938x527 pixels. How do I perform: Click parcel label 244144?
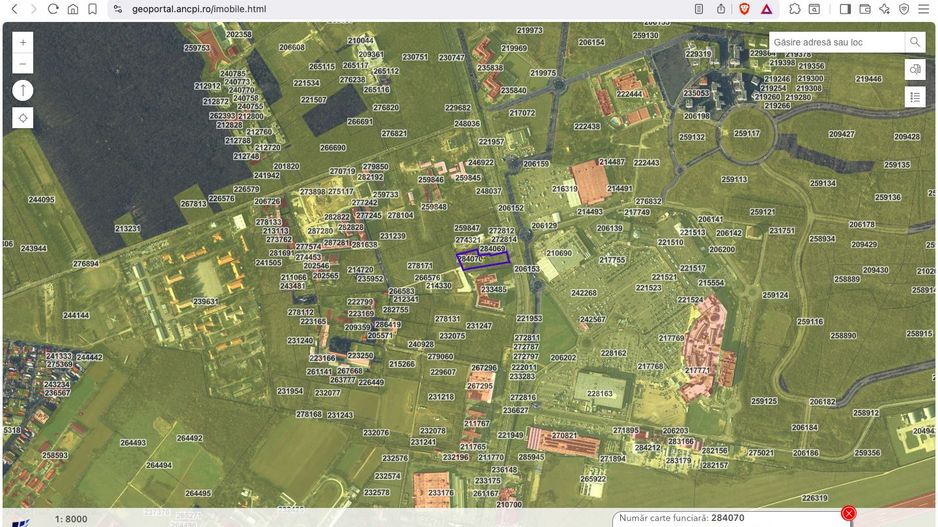point(76,315)
